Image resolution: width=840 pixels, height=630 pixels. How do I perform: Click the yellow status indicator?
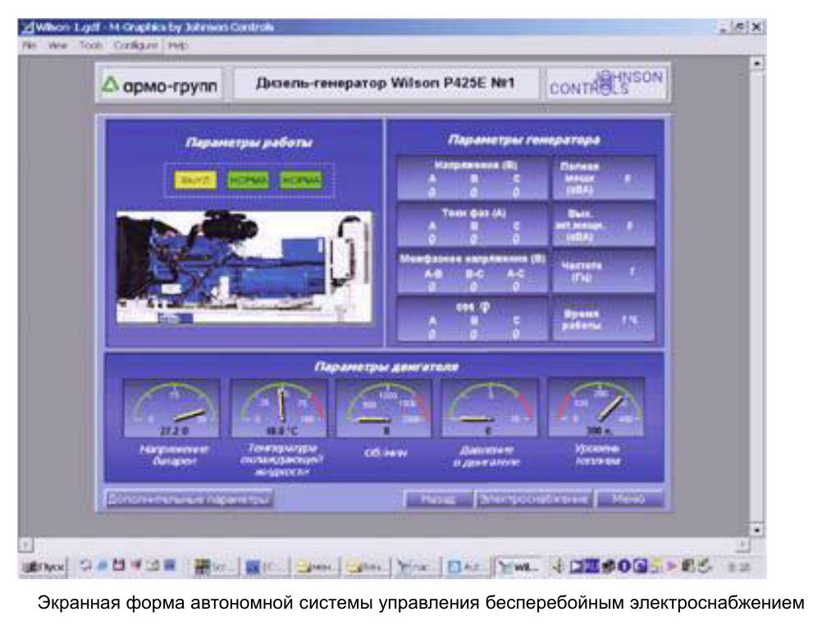click(x=195, y=180)
